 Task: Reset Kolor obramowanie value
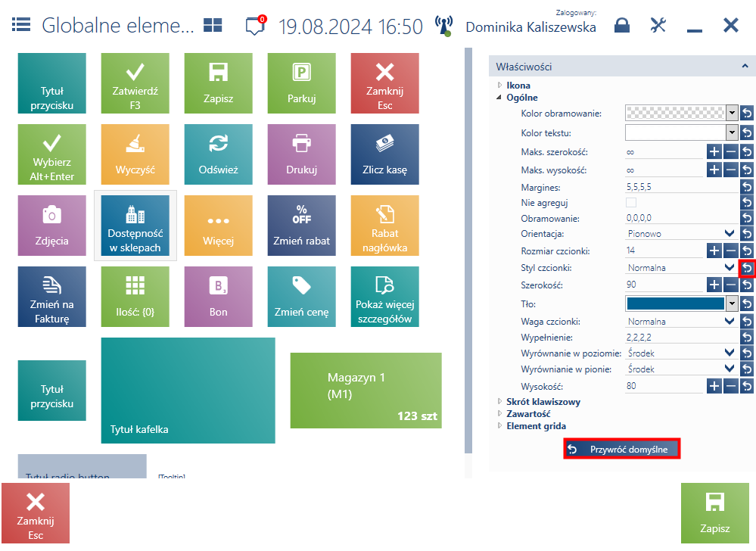click(747, 114)
